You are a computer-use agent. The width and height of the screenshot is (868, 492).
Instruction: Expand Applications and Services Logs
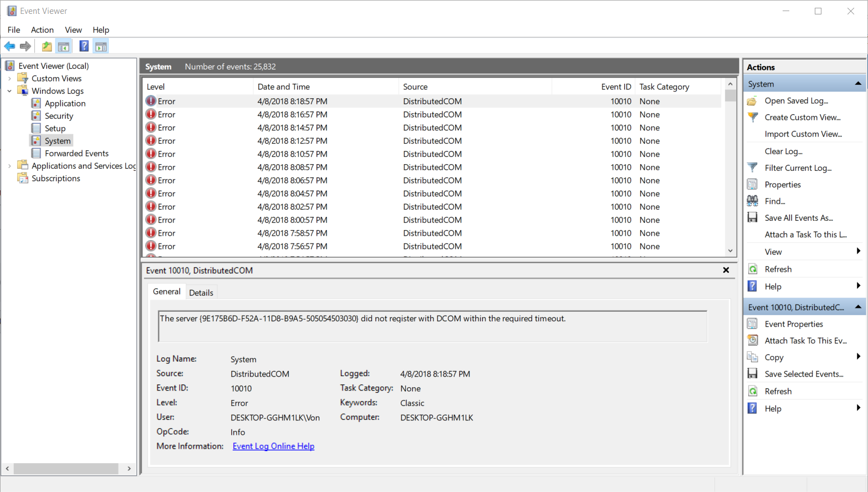pos(10,165)
